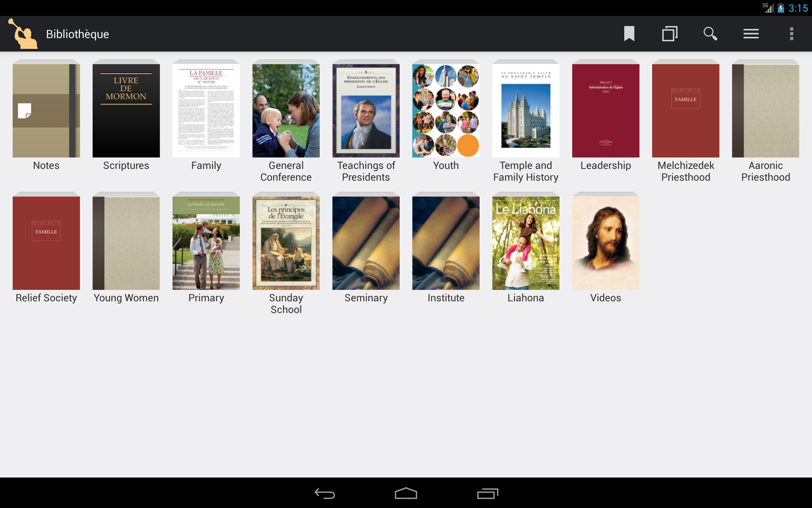Image resolution: width=812 pixels, height=508 pixels.
Task: Open the Videos portrait cover
Action: pyautogui.click(x=606, y=243)
